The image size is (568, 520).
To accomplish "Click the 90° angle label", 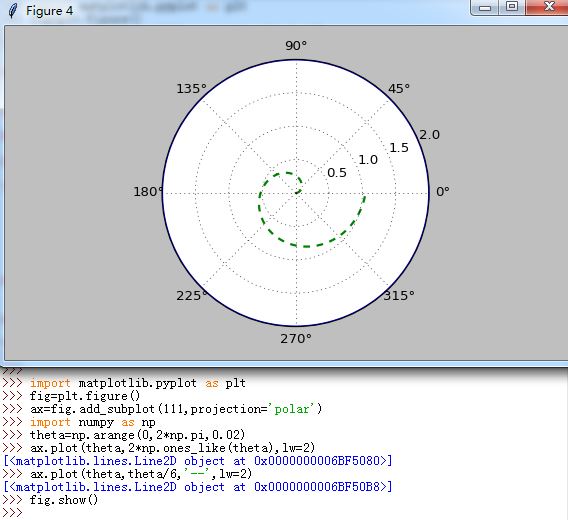I will (296, 46).
